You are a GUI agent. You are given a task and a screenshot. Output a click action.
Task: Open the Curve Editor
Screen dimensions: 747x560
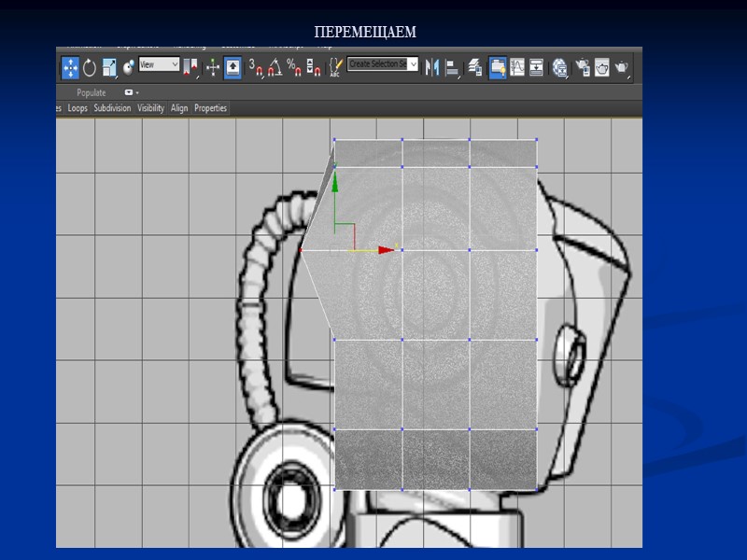[x=517, y=67]
